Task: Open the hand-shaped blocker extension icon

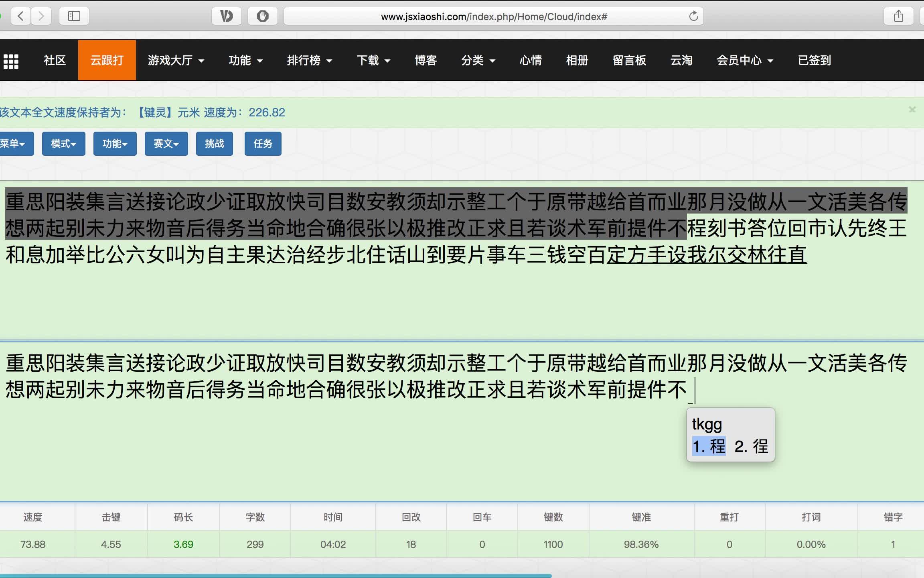Action: (x=263, y=16)
